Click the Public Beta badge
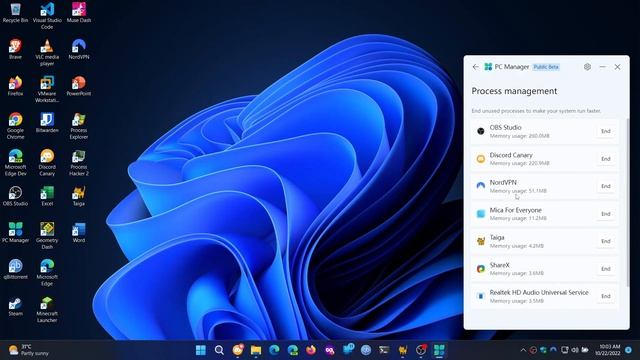 click(x=546, y=67)
